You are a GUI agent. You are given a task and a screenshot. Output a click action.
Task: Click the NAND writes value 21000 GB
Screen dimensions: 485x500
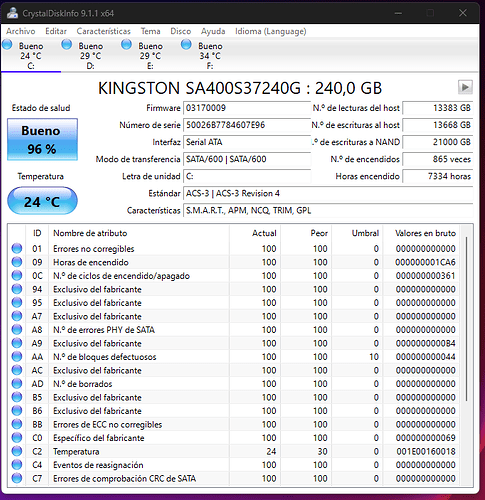tap(438, 142)
